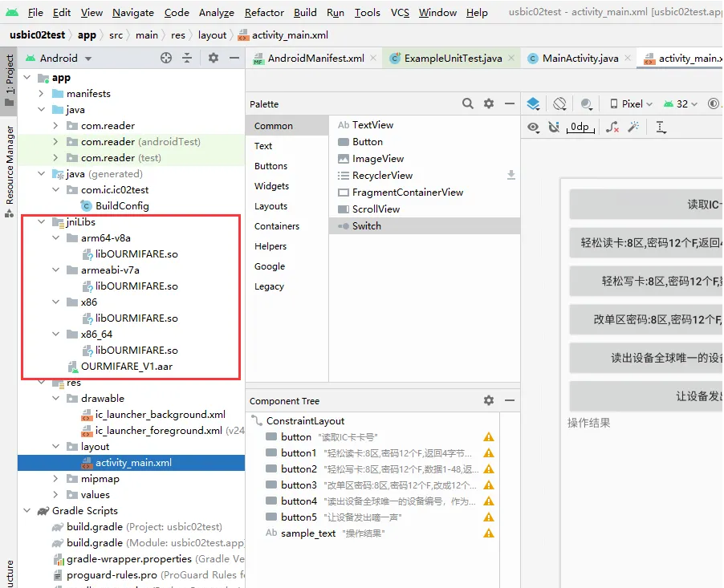
Task: Open Component Tree settings gear
Action: click(x=489, y=400)
